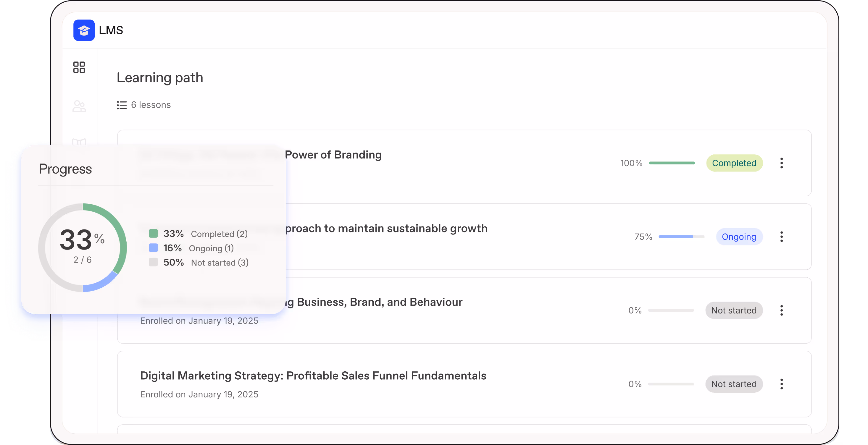Click the 100% green progress bar
This screenshot has width=868, height=445.
(672, 163)
